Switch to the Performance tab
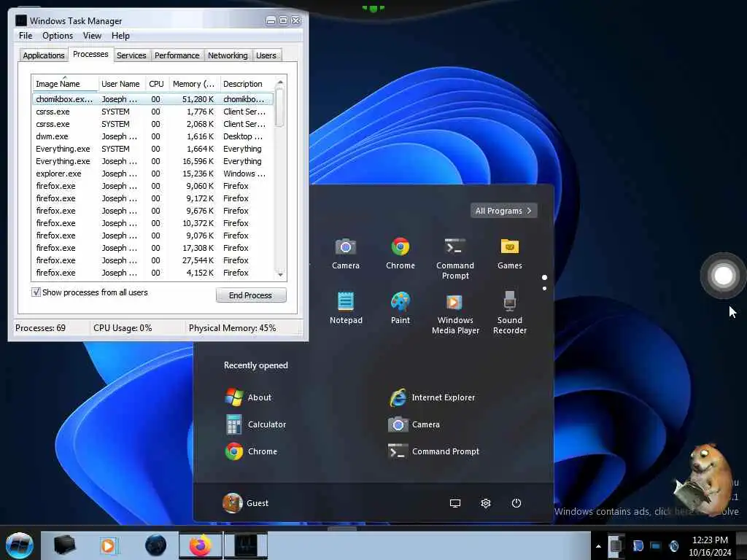 click(x=177, y=55)
